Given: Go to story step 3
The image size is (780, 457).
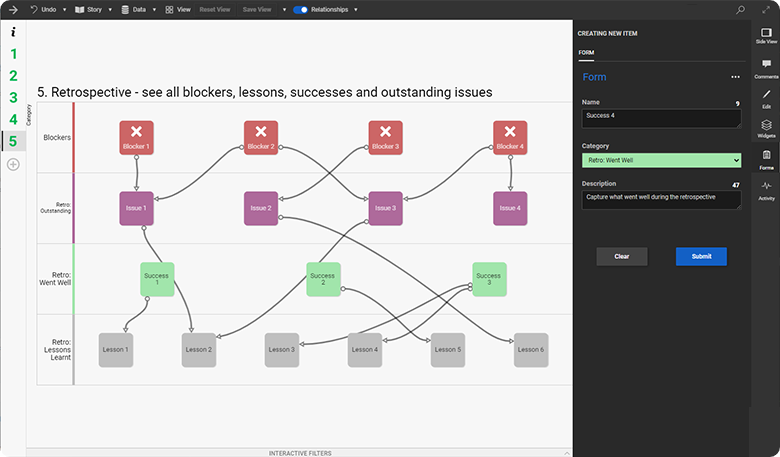Looking at the screenshot, I should tap(13, 98).
